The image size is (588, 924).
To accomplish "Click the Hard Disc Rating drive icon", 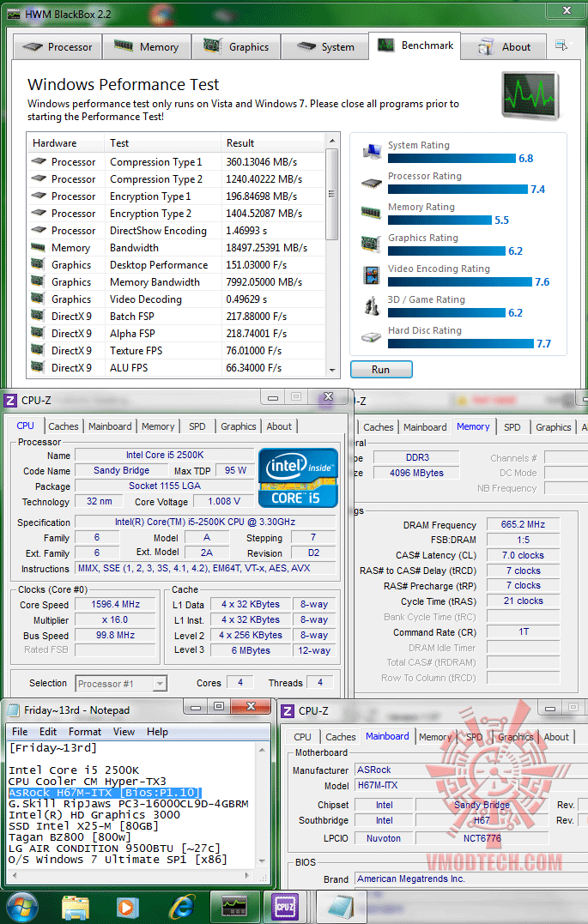I will [372, 337].
